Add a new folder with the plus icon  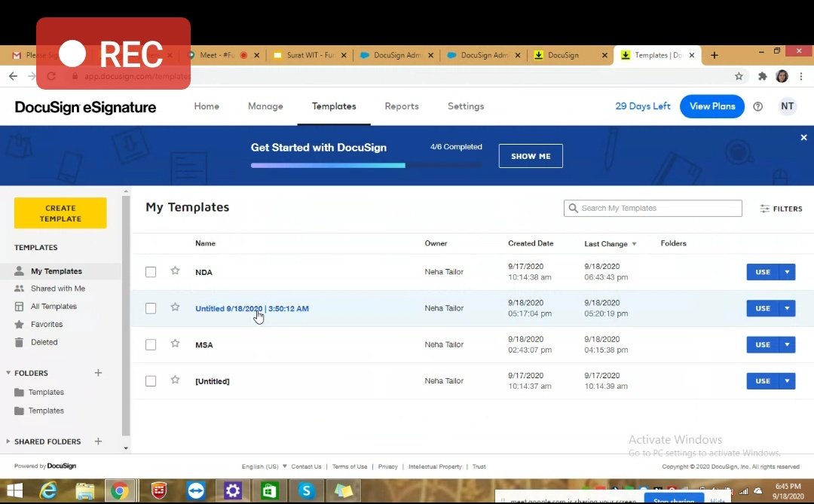coord(98,372)
